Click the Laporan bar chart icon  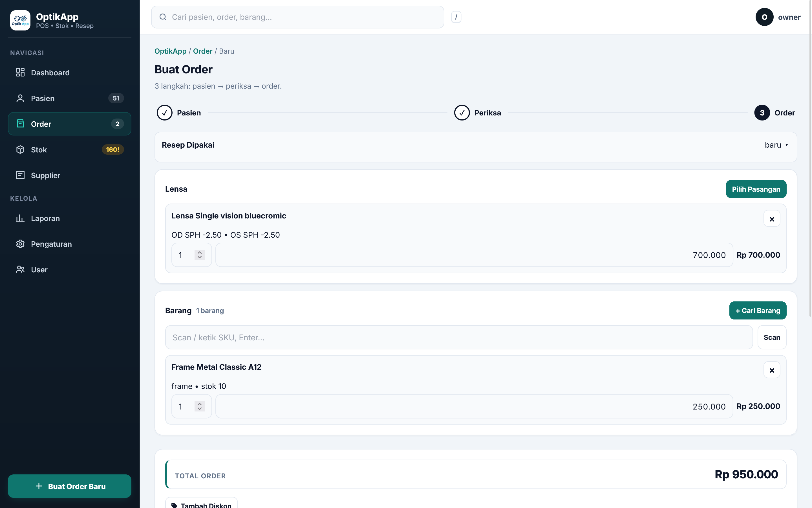tap(20, 218)
